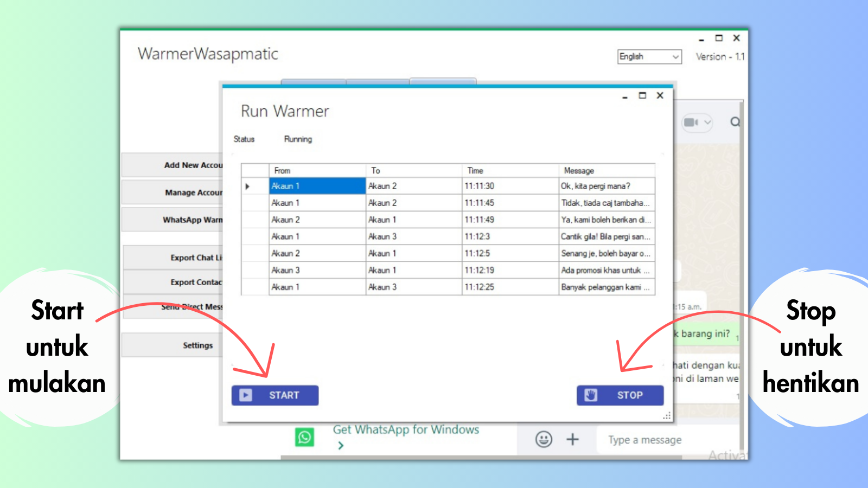
Task: Maximize the Run Warmer dialog window
Action: click(642, 95)
